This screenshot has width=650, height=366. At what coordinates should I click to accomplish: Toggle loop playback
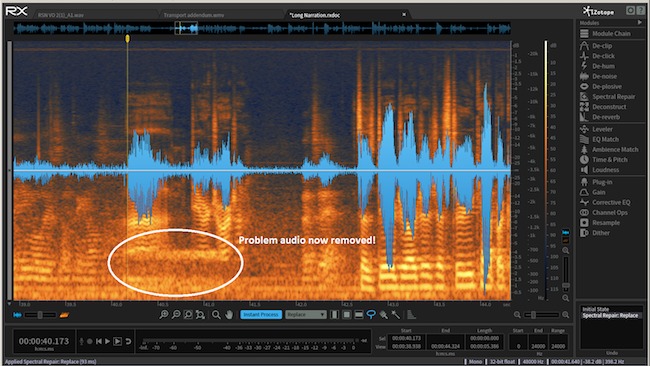pos(129,341)
